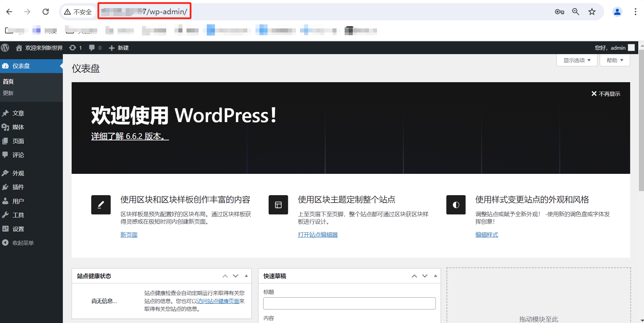Dismiss welcome panel with 不再显示

click(x=606, y=94)
